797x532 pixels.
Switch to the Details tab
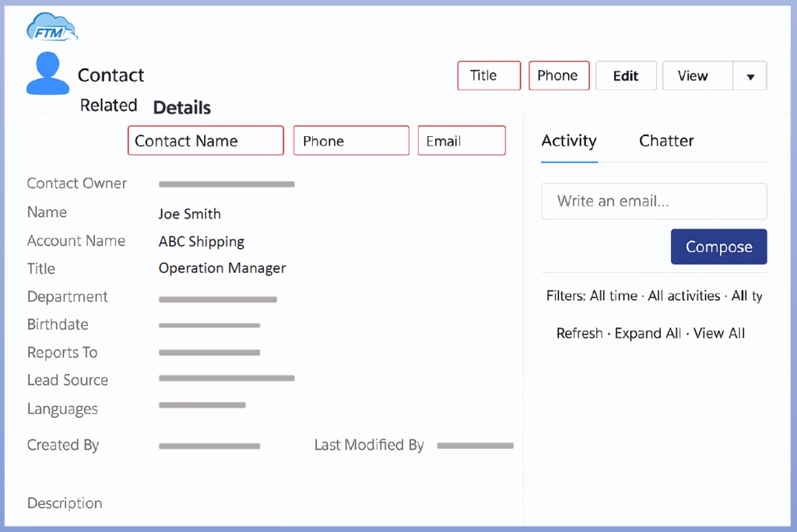tap(181, 107)
